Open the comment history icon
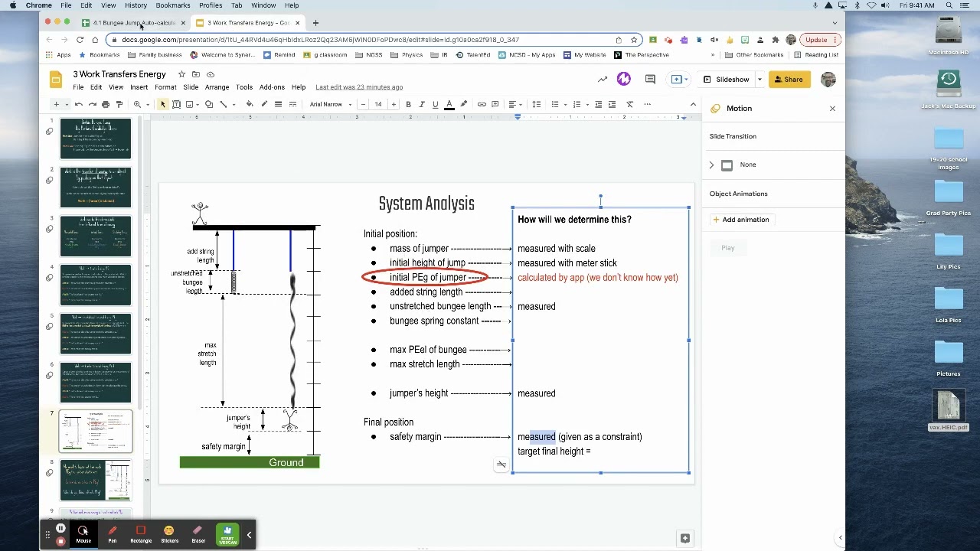 (650, 79)
